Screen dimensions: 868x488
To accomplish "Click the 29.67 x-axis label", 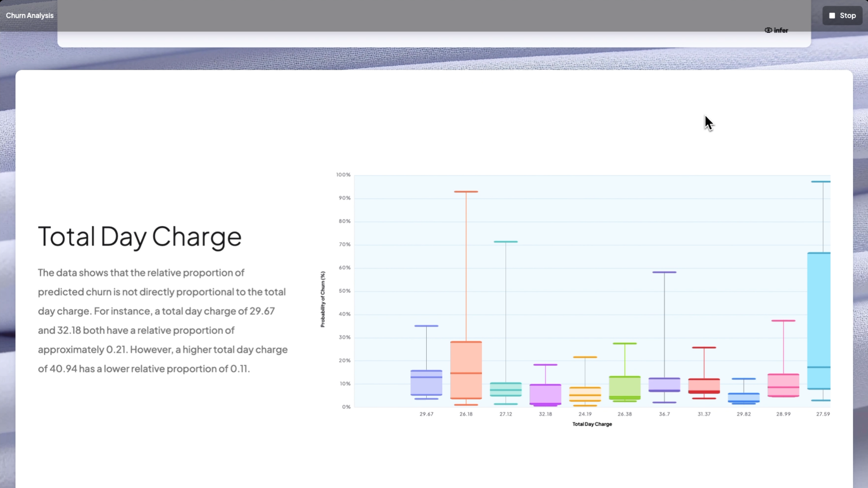I will click(x=426, y=414).
